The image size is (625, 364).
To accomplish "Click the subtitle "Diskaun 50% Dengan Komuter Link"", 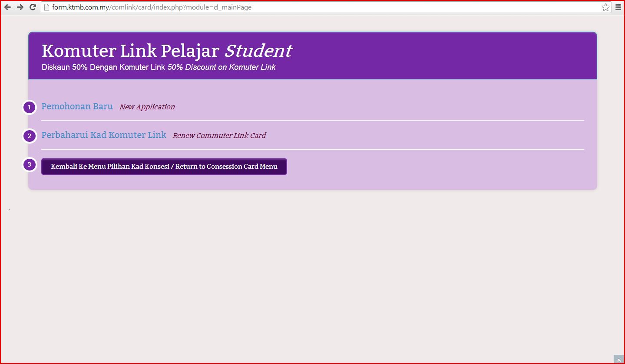I will (103, 67).
